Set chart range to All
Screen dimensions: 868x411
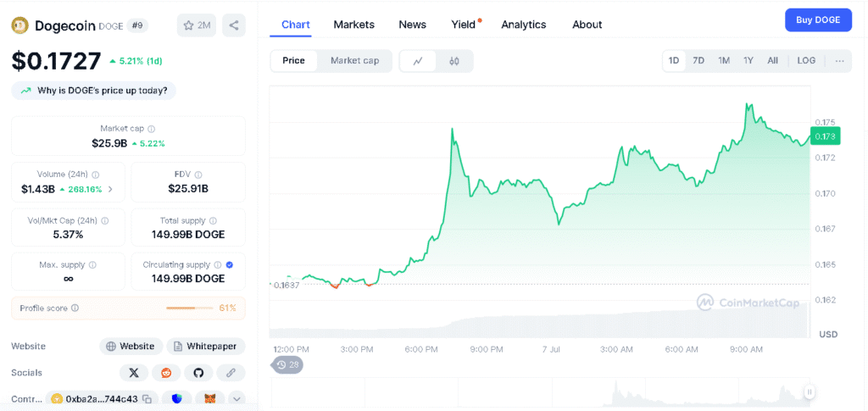(773, 61)
